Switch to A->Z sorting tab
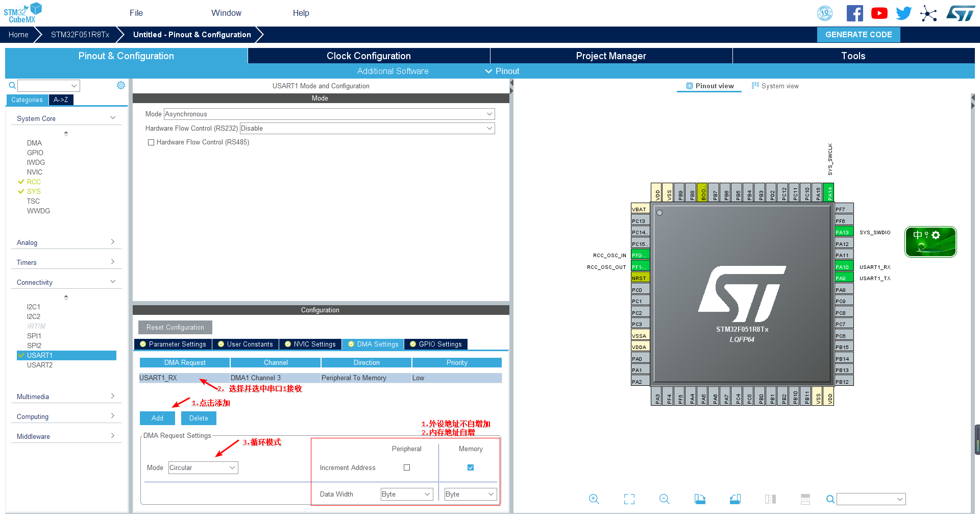This screenshot has height=519, width=980. [x=61, y=100]
